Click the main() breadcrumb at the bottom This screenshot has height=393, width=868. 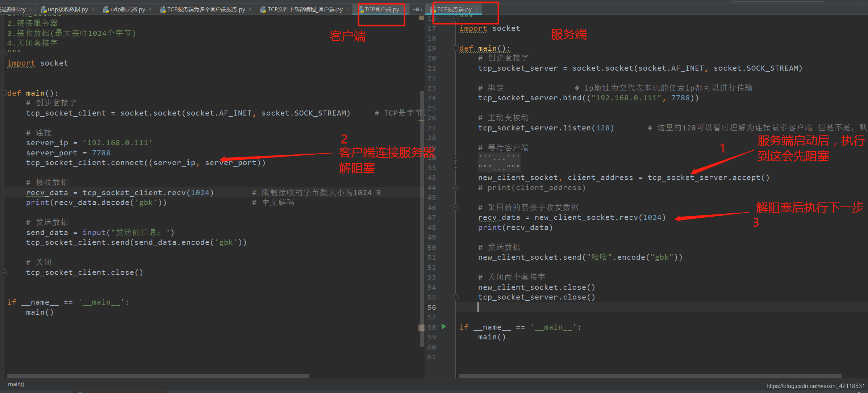pyautogui.click(x=16, y=384)
